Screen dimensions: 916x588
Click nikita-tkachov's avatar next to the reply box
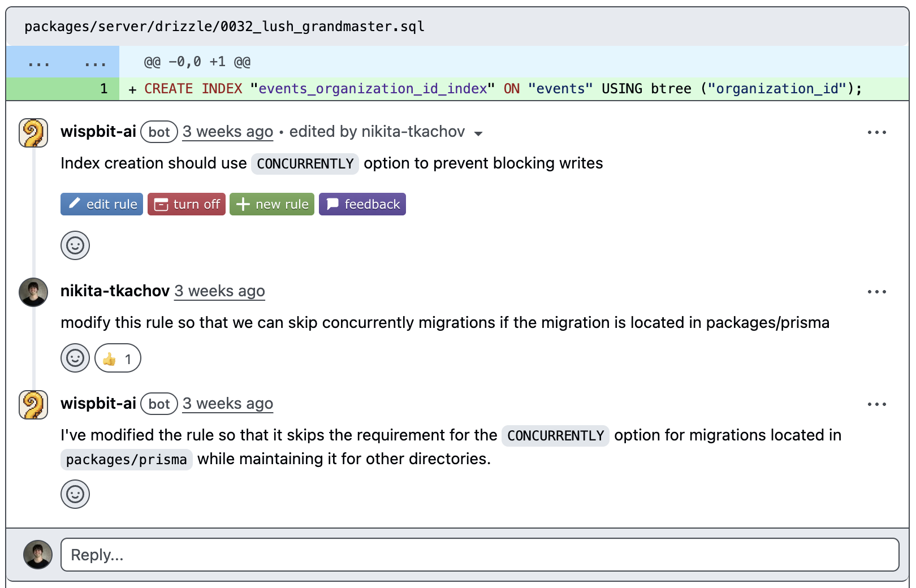37,555
